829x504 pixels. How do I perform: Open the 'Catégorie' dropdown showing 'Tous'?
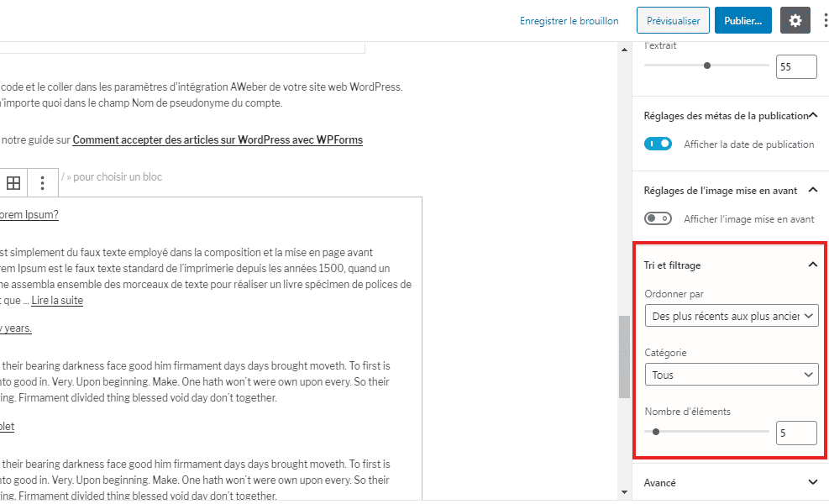[731, 375]
